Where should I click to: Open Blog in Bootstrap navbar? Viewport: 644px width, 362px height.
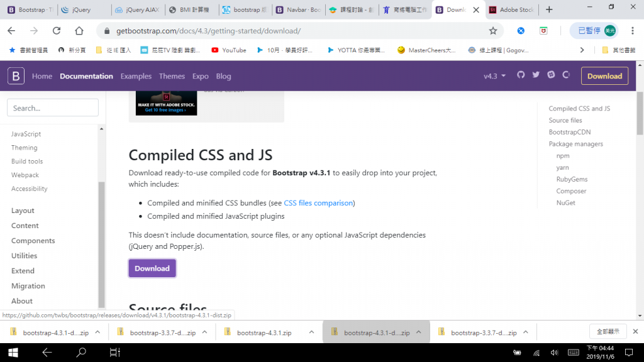point(223,76)
